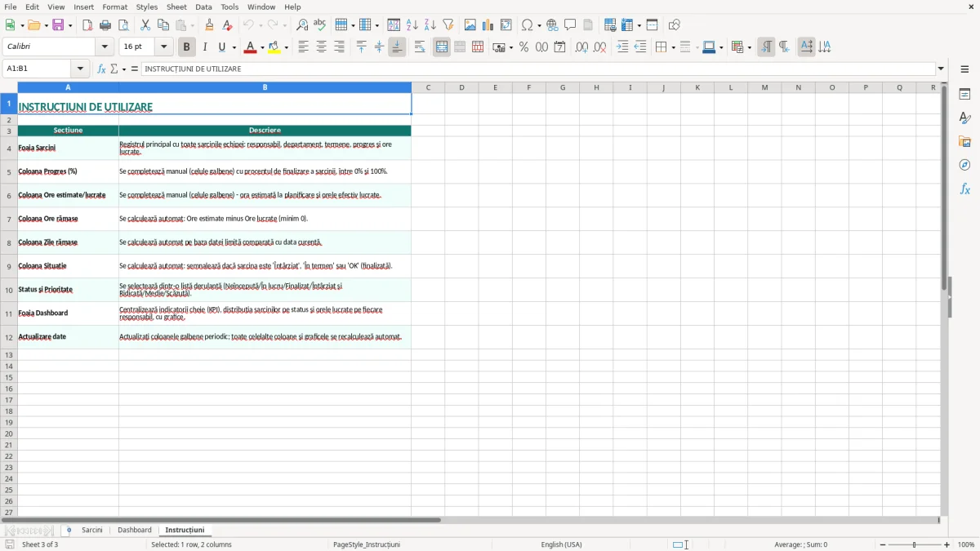The height and width of the screenshot is (551, 980).
Task: Apply red Font Color swatch
Action: (x=250, y=47)
